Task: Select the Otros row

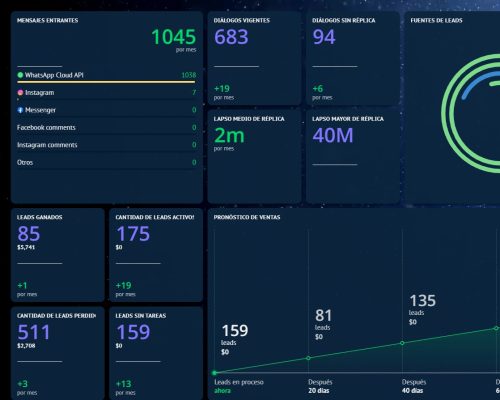Action: click(107, 162)
